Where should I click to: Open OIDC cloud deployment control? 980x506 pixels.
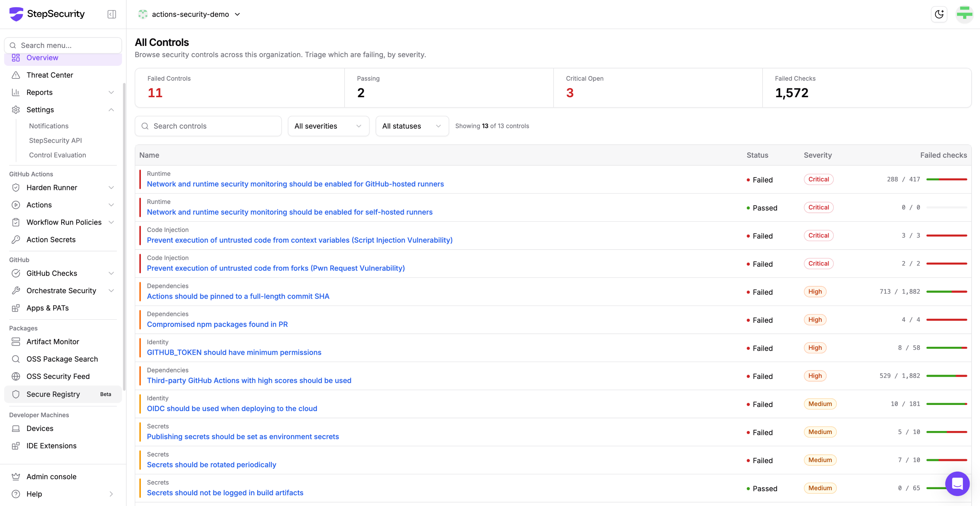click(x=232, y=408)
